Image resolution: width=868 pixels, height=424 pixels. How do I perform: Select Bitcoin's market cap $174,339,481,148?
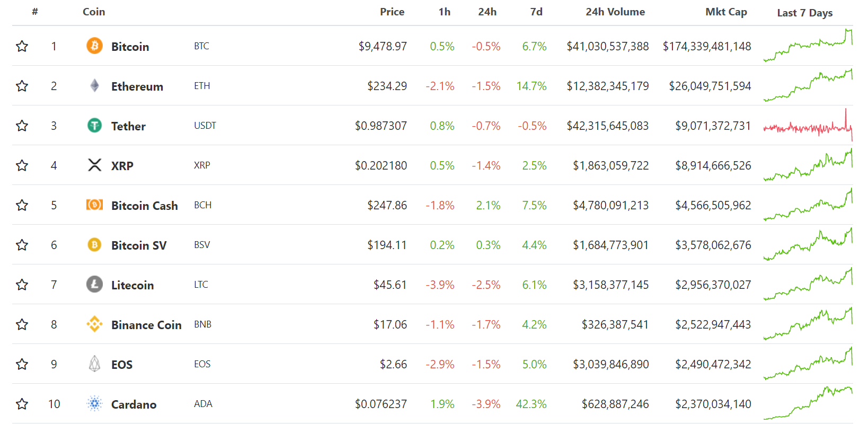[707, 47]
